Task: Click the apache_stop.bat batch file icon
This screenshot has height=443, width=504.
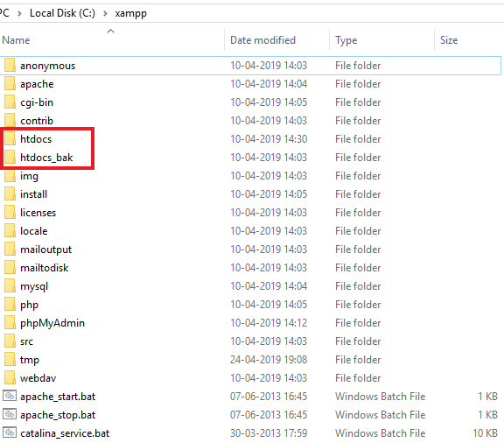Action: click(10, 414)
